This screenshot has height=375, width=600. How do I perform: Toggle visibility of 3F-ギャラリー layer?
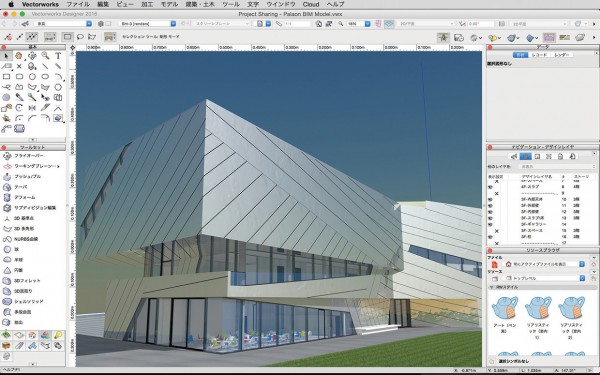pyautogui.click(x=490, y=224)
